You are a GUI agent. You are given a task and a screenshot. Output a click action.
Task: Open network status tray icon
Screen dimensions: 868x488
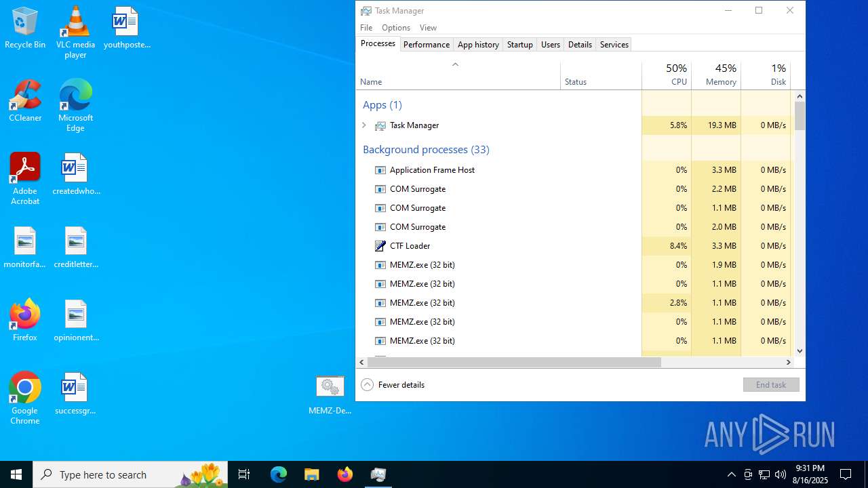764,474
